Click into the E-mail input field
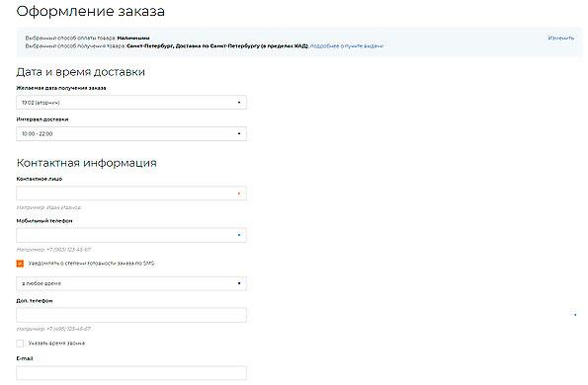 point(131,373)
